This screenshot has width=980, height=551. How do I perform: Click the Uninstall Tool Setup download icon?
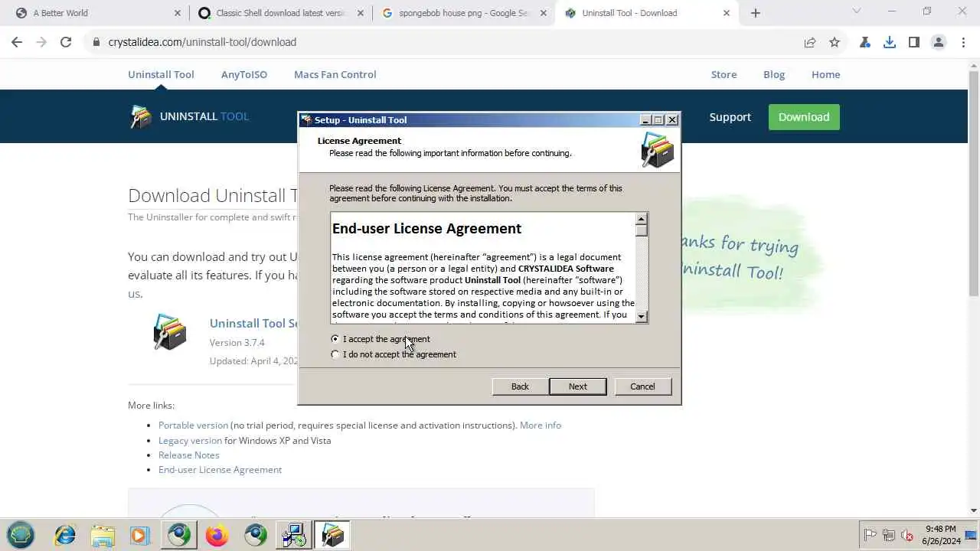tap(170, 332)
